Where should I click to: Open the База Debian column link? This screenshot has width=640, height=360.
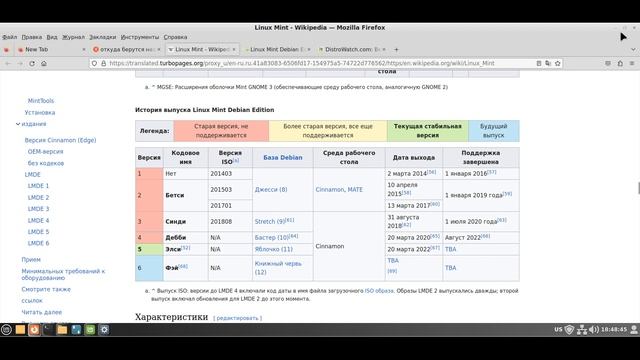283,158
